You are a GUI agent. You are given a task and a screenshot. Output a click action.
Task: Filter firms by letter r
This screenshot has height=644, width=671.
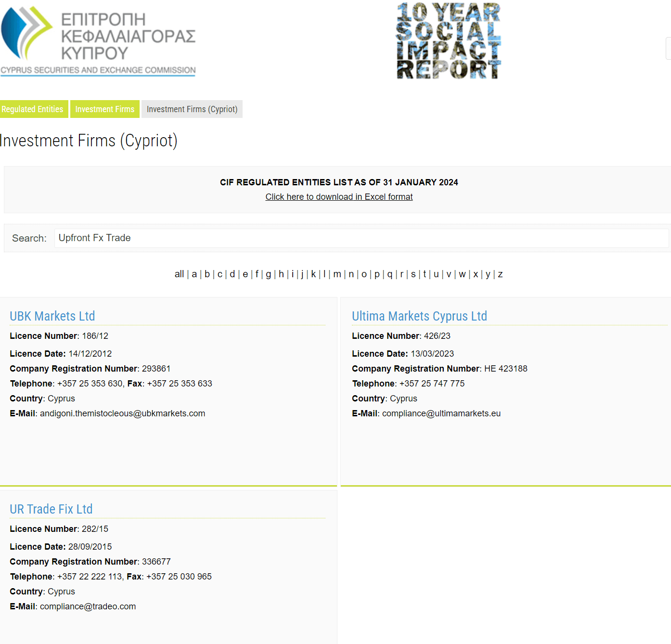tap(402, 274)
